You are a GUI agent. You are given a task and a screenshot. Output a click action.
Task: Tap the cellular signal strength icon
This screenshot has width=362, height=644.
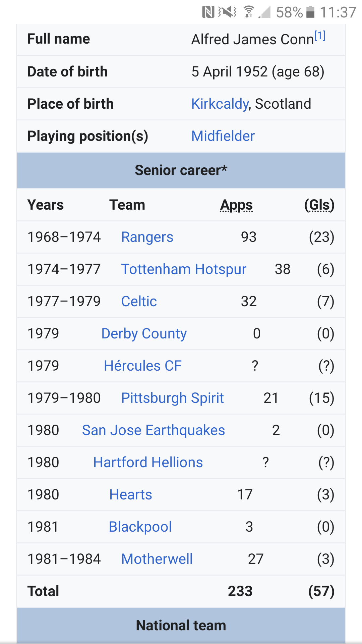coord(265,12)
